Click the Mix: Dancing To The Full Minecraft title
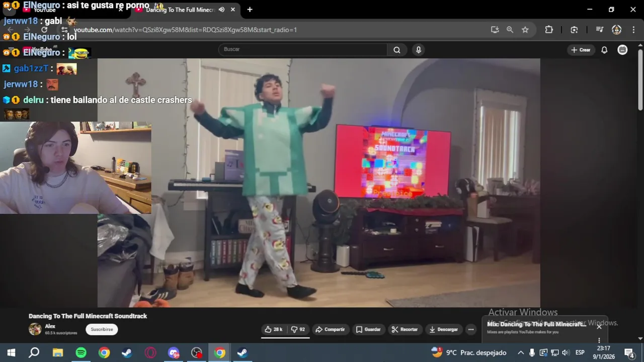 pos(536,324)
